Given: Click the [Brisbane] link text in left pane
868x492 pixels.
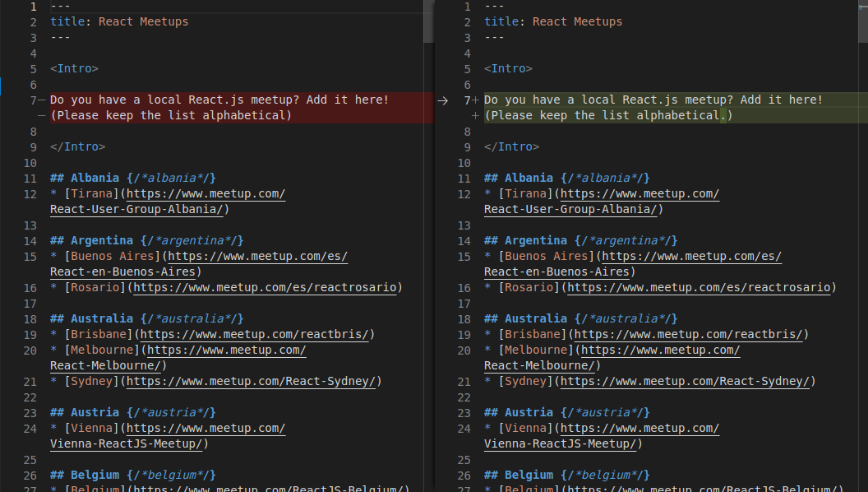Looking at the screenshot, I should click(x=99, y=335).
